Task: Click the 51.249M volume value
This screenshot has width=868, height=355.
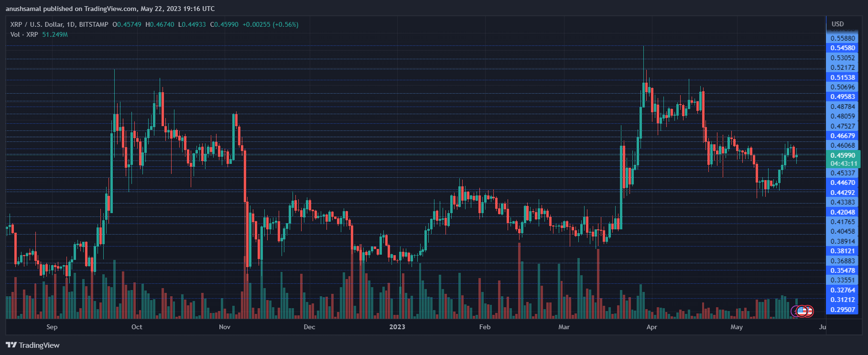Action: pyautogui.click(x=55, y=34)
